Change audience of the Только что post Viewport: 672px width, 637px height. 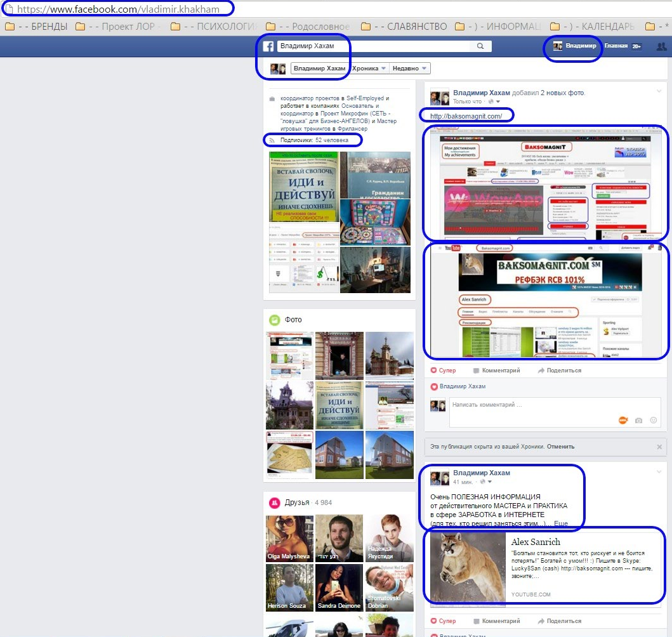[x=494, y=102]
